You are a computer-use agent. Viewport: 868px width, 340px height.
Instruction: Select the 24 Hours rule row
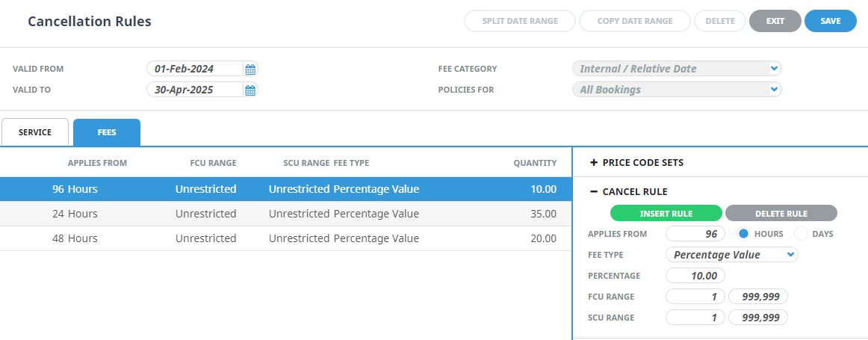(285, 214)
